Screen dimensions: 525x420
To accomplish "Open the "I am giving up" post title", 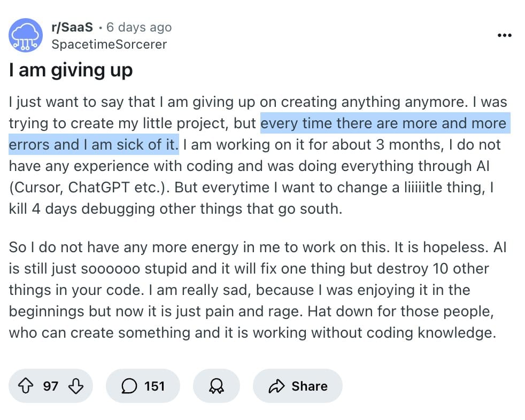I will pos(71,71).
